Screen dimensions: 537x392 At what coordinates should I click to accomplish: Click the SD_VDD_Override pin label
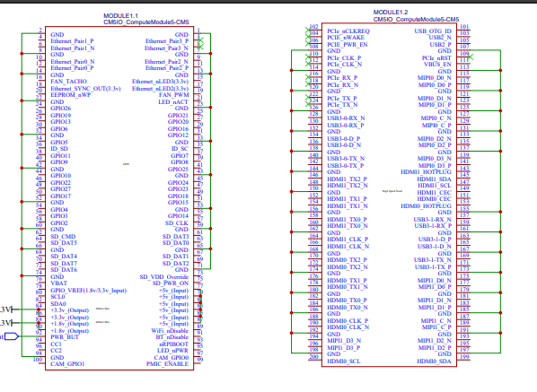point(164,276)
